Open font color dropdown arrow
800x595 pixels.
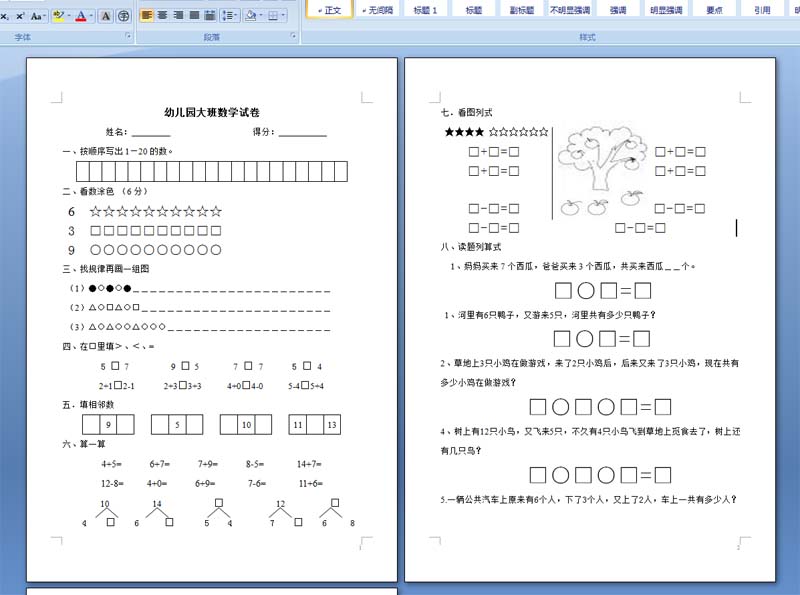click(91, 16)
